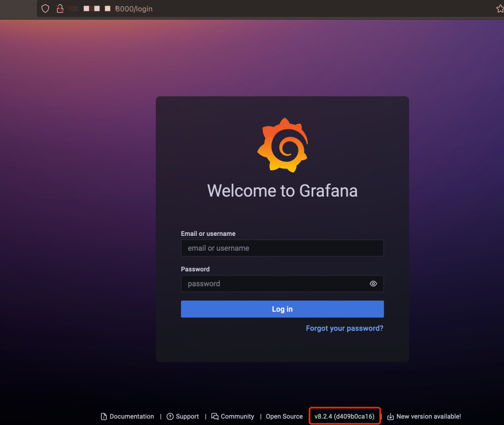Click the Password field label

195,269
